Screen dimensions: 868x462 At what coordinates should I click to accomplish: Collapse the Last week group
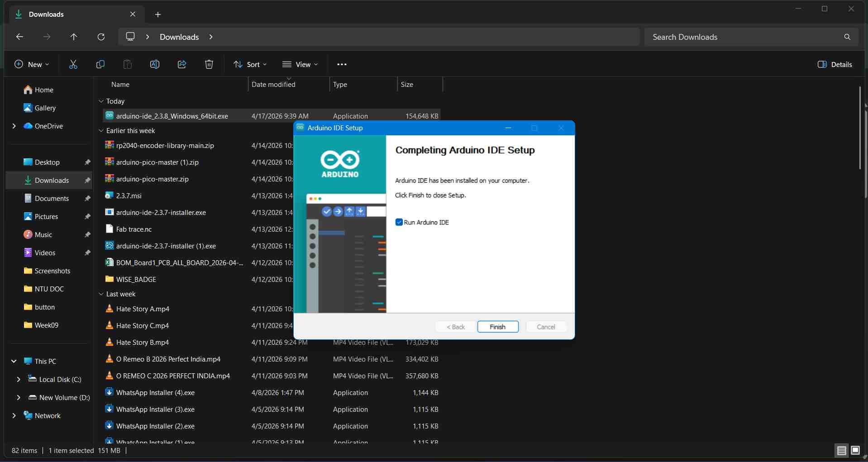(x=101, y=294)
